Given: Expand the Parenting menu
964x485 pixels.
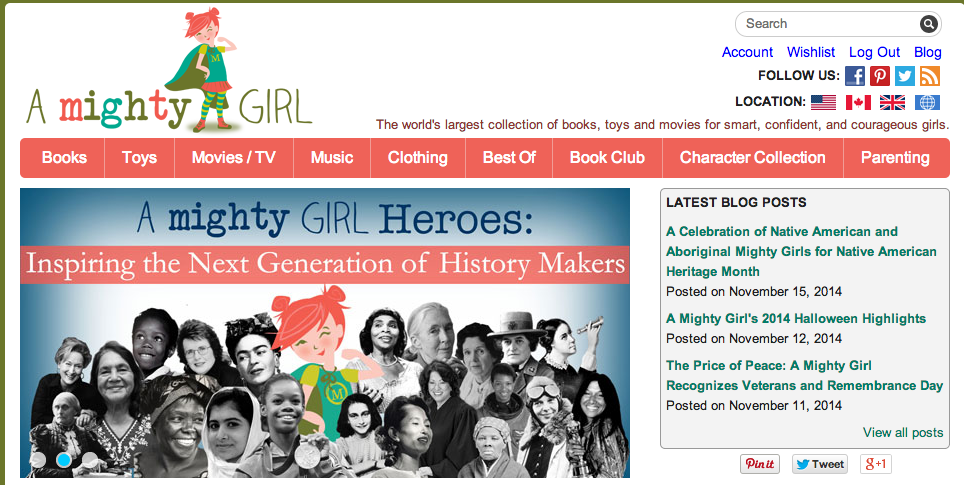Looking at the screenshot, I should tap(895, 158).
